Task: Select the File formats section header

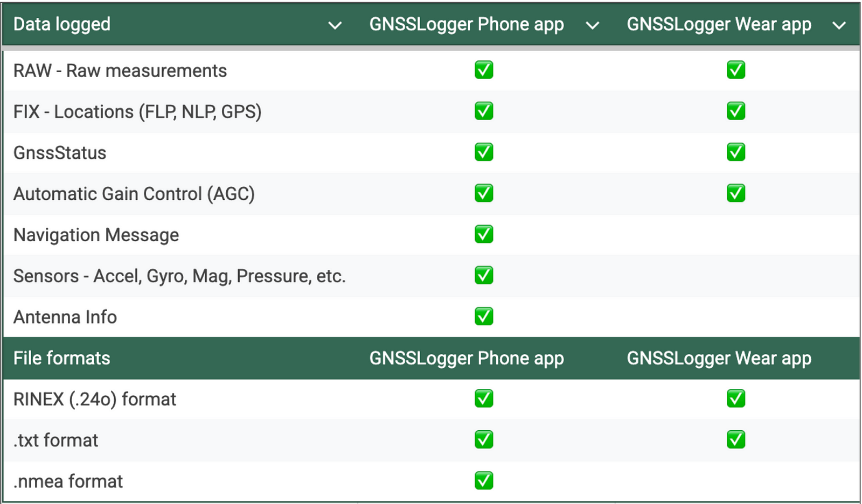Action: [62, 358]
